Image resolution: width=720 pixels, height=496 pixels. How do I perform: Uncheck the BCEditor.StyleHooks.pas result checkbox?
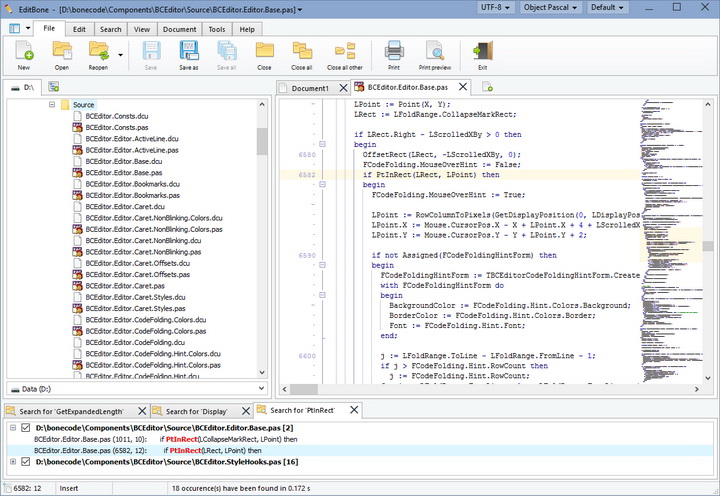tap(26, 461)
